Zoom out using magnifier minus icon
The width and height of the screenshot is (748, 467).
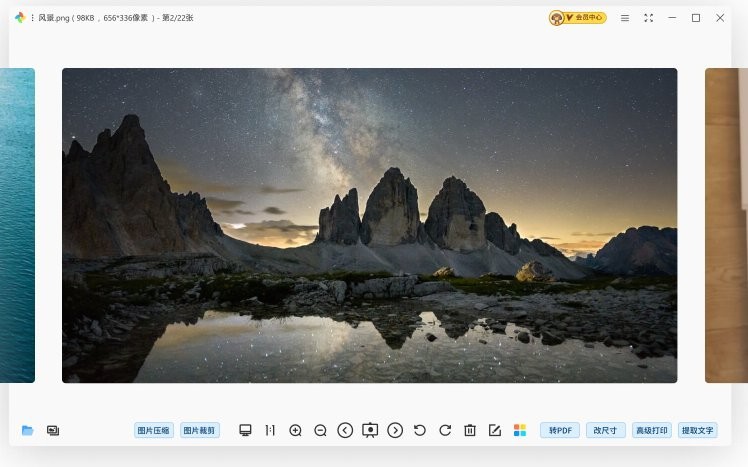320,430
